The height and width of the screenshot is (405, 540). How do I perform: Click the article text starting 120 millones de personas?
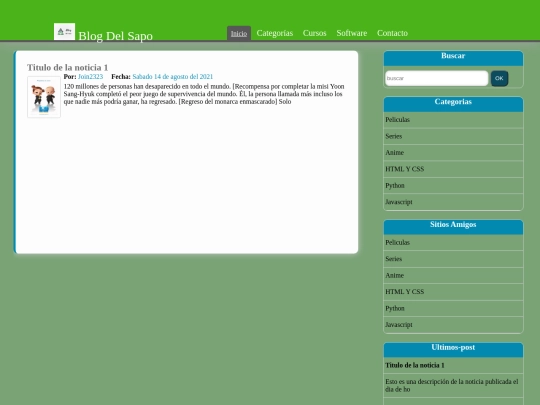pyautogui.click(x=204, y=94)
